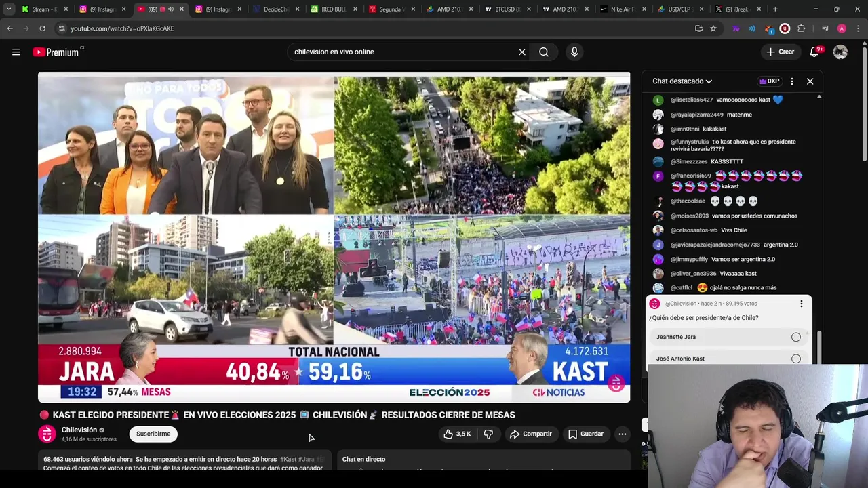Clear the search box text
Screen dimensions: 868x488
(x=522, y=52)
